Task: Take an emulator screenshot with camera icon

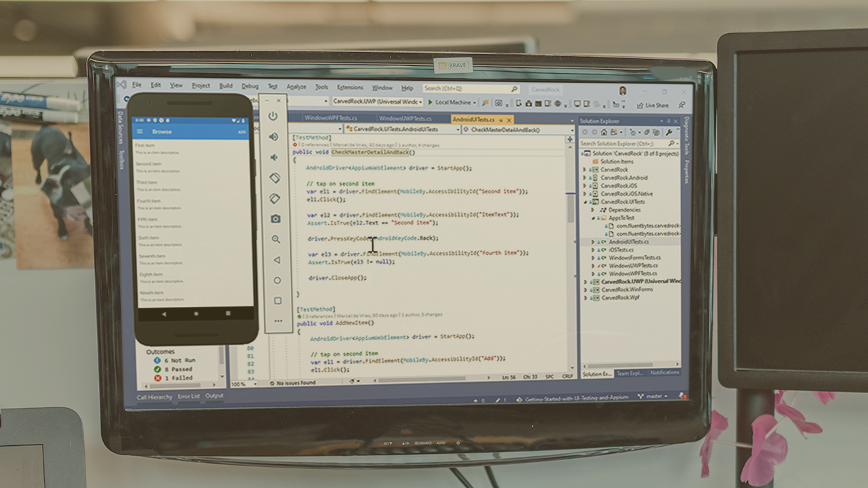Action: point(275,218)
